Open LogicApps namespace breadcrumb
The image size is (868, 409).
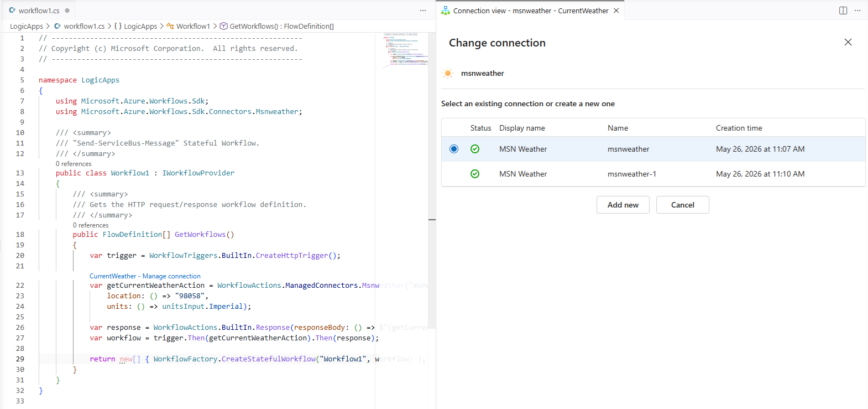(135, 26)
